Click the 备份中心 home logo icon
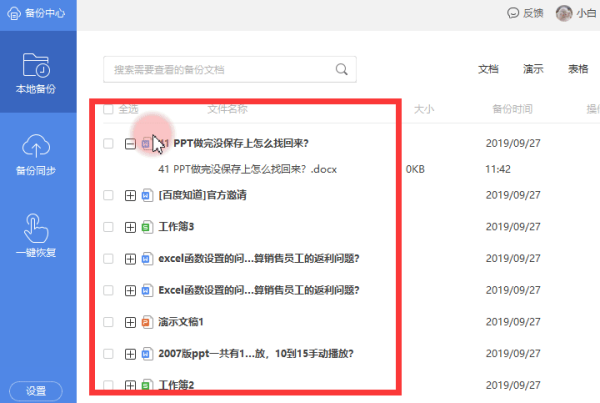 pos(14,14)
